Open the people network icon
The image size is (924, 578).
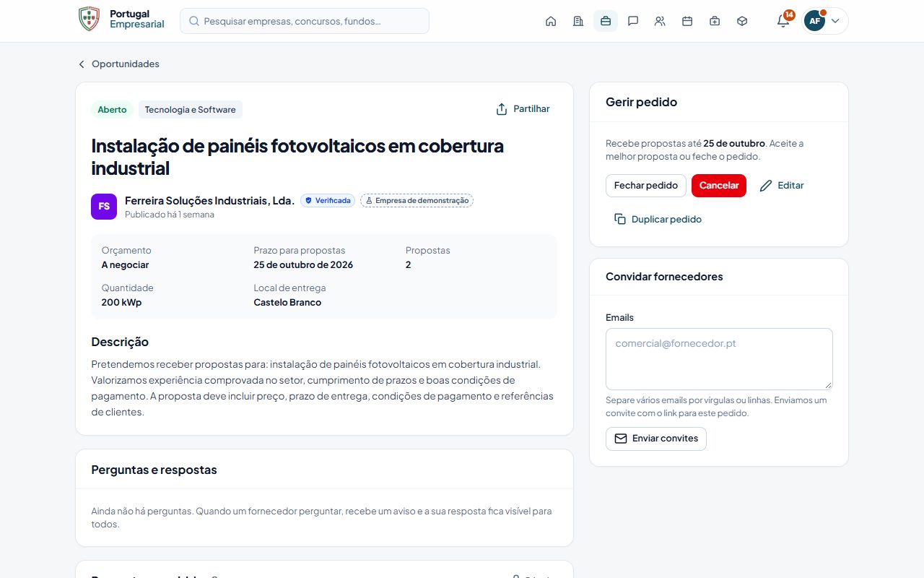point(660,21)
